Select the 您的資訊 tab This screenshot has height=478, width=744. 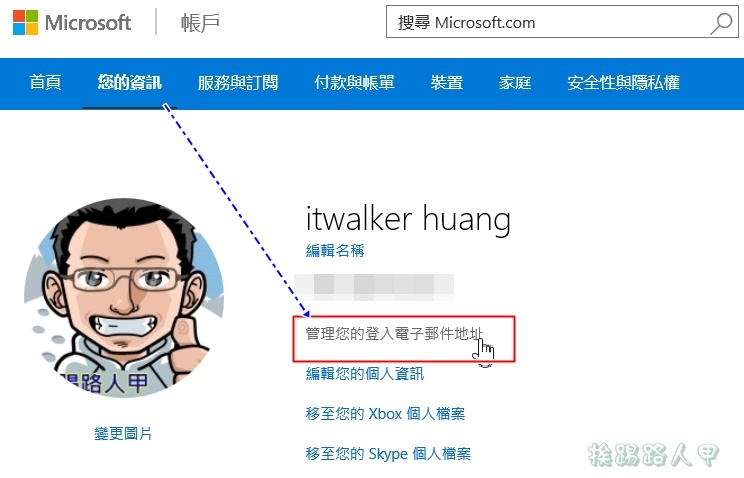point(130,83)
